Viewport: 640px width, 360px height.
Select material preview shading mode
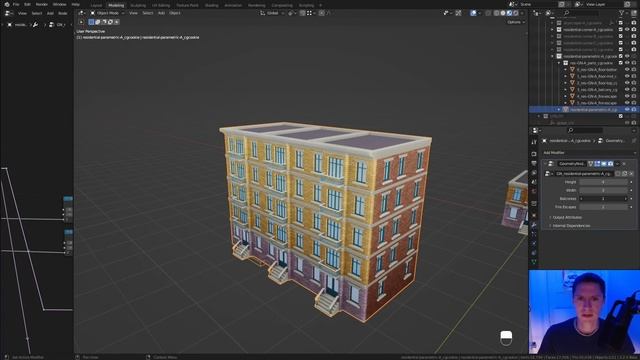click(509, 13)
